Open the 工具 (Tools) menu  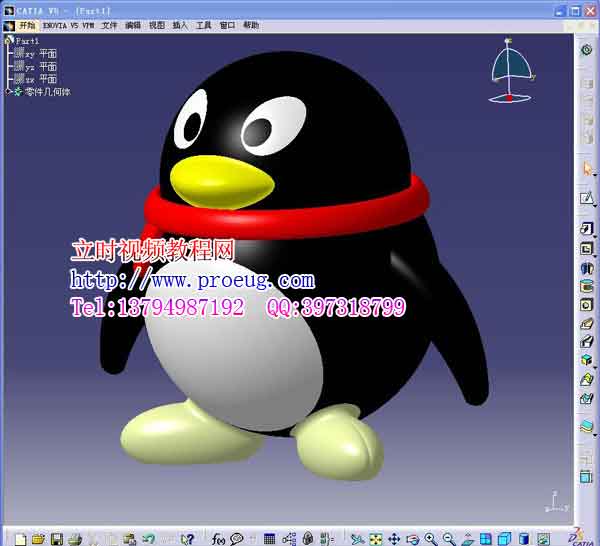click(204, 25)
